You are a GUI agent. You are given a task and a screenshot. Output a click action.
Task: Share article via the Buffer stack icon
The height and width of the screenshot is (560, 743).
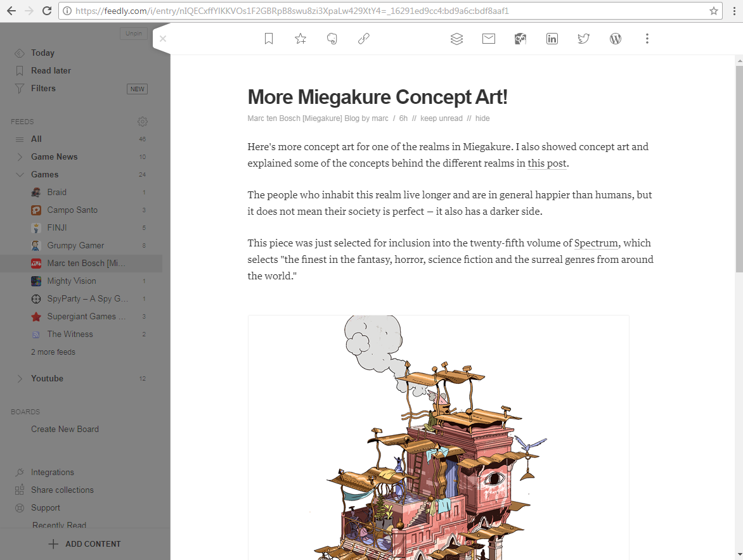click(x=457, y=39)
